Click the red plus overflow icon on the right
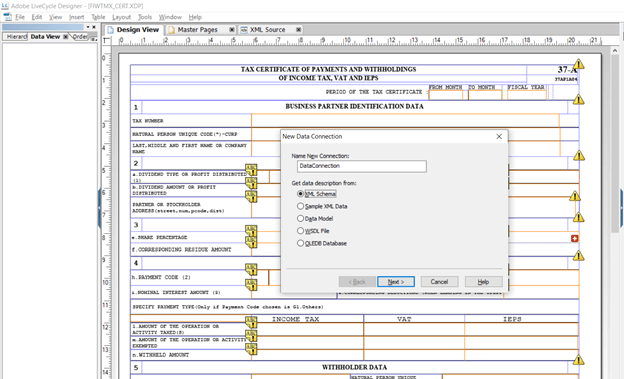 (x=575, y=238)
